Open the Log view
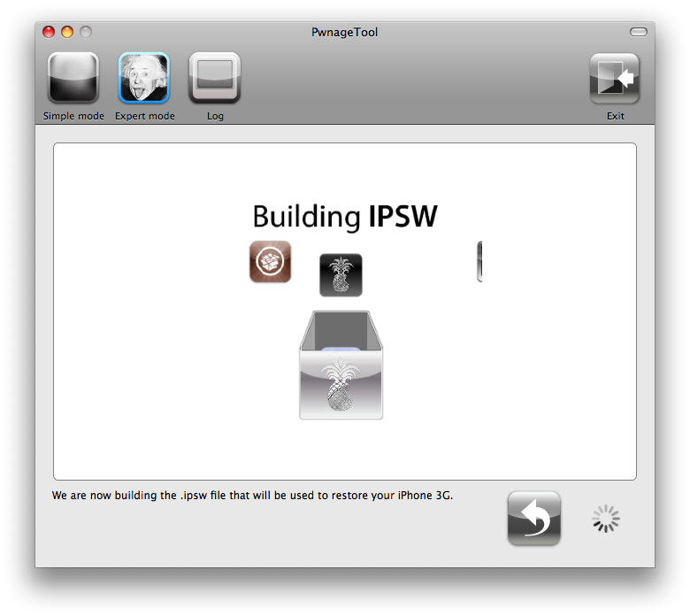The width and height of the screenshot is (690, 616). point(215,78)
